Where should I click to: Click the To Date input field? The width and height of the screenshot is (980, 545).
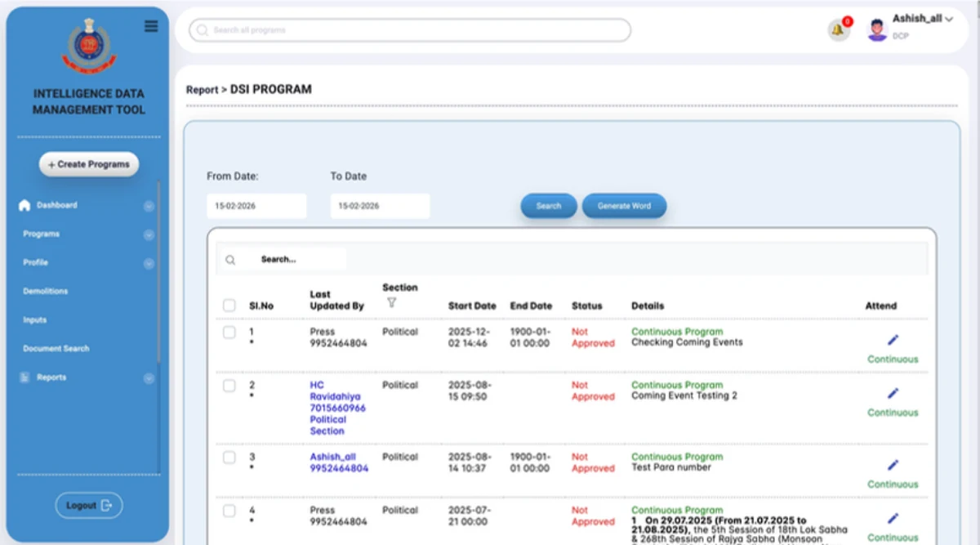pyautogui.click(x=380, y=206)
